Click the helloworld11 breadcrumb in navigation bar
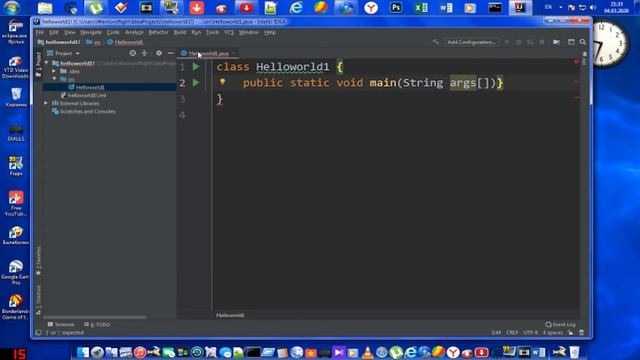 tap(59, 42)
